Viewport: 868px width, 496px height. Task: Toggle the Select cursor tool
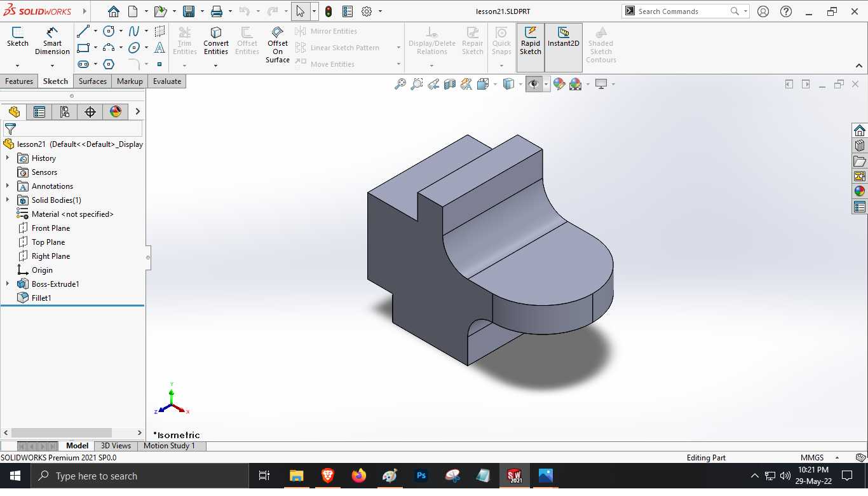pyautogui.click(x=301, y=11)
